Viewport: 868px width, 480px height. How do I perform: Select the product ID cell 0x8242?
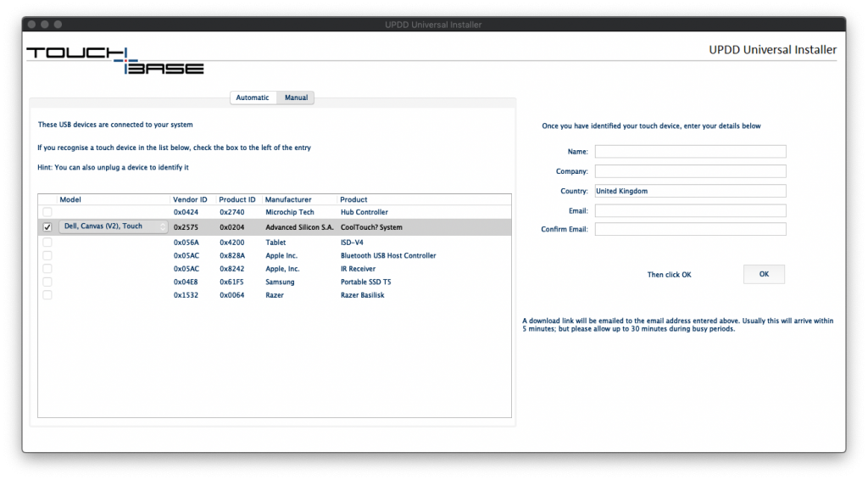232,269
